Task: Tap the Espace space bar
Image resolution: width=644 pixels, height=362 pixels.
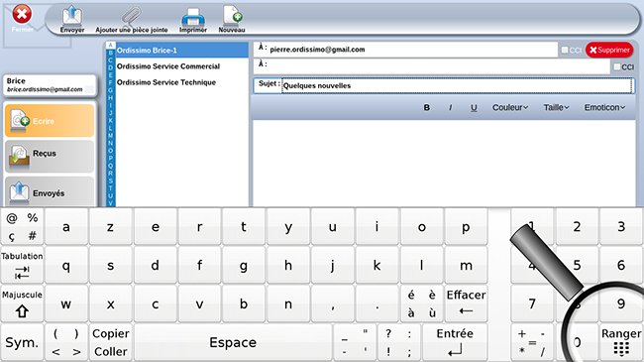Action: (233, 343)
